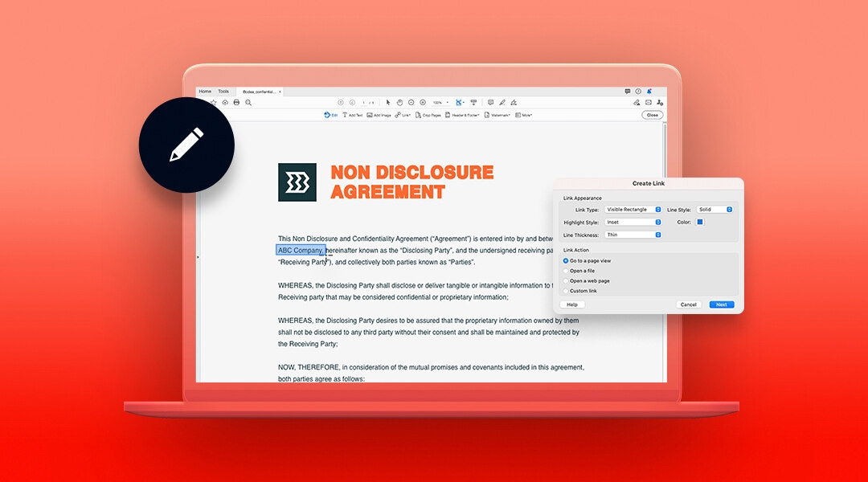
Task: Open the Link dropdown in toolbar
Action: [x=403, y=115]
